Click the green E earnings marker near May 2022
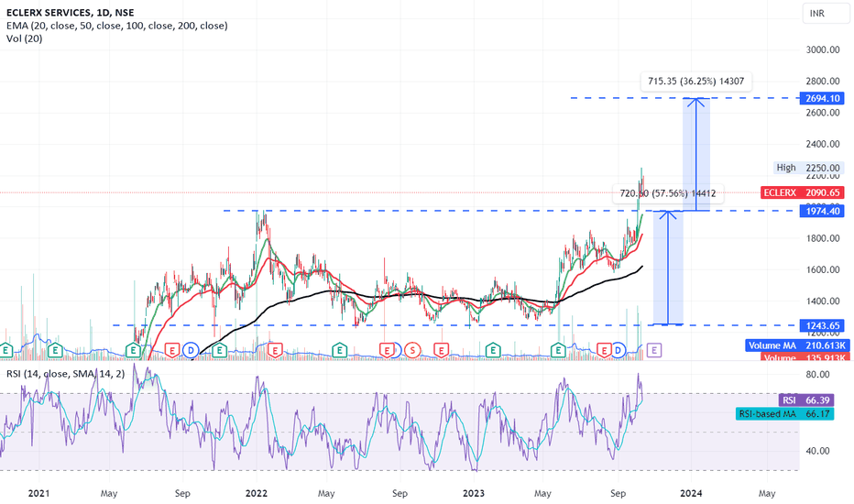Viewport: 854px width, 504px height. click(340, 350)
